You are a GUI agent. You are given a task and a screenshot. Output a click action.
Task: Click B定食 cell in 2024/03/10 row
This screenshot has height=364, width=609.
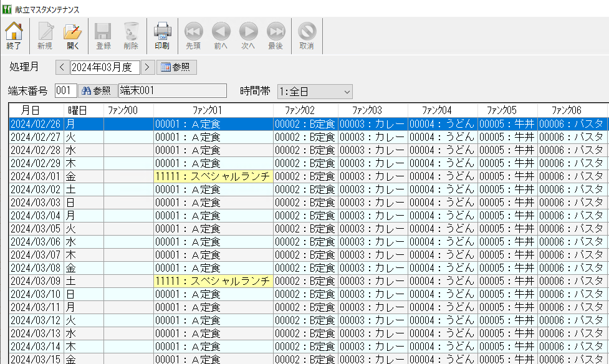(x=305, y=294)
